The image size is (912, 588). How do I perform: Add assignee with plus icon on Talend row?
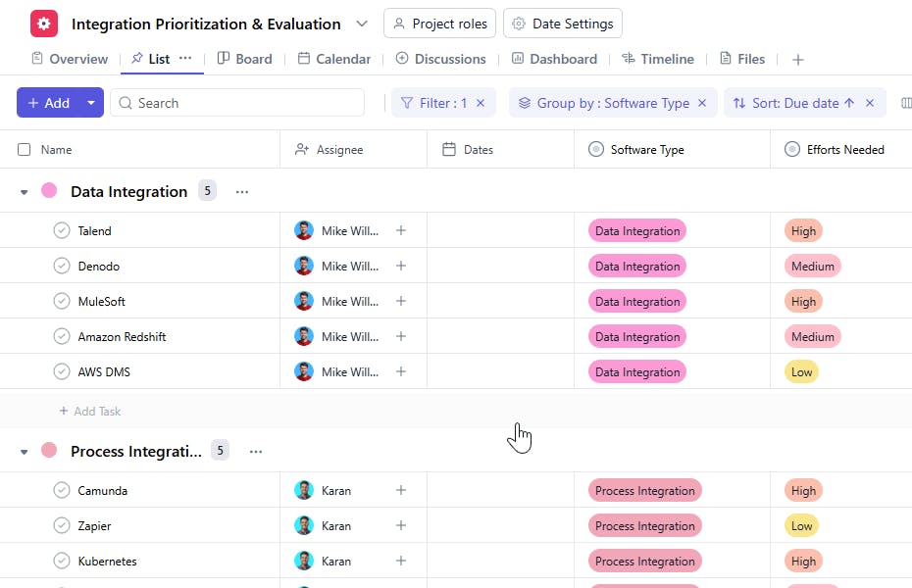tap(401, 231)
